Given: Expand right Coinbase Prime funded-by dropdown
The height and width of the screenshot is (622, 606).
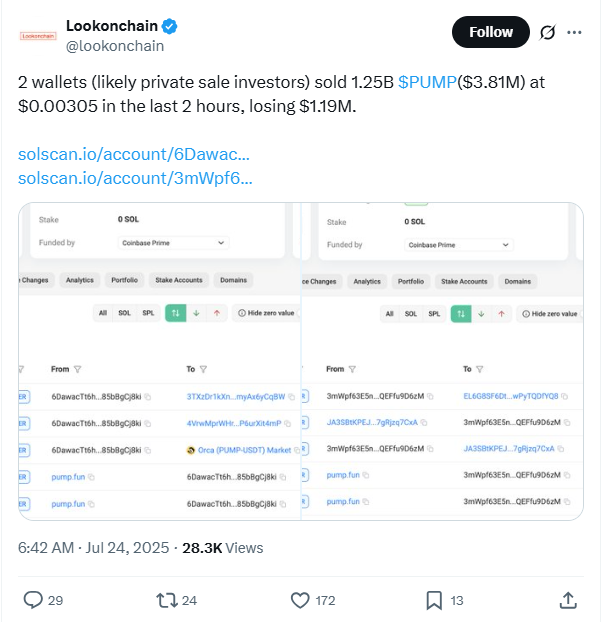Looking at the screenshot, I should (x=459, y=245).
